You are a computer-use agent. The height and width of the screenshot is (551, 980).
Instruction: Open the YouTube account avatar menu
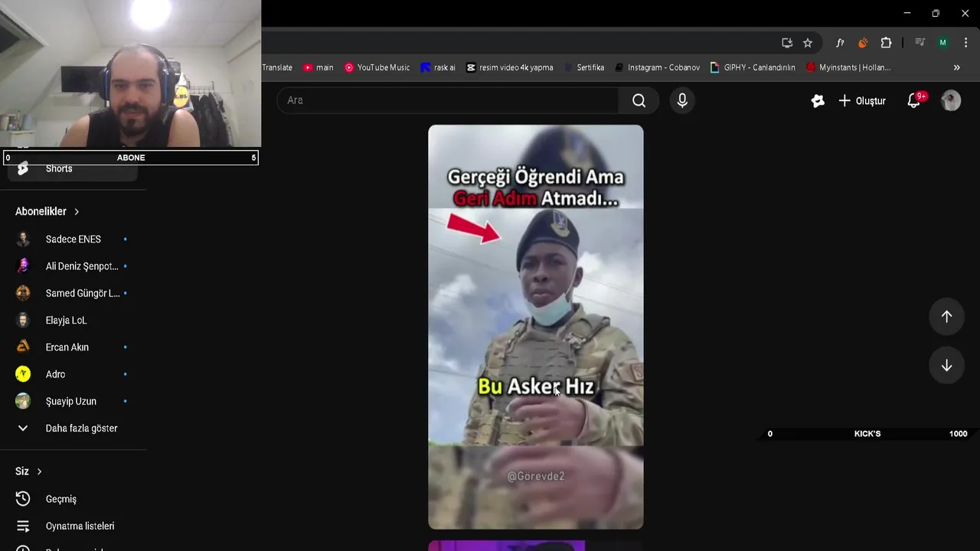(x=951, y=100)
